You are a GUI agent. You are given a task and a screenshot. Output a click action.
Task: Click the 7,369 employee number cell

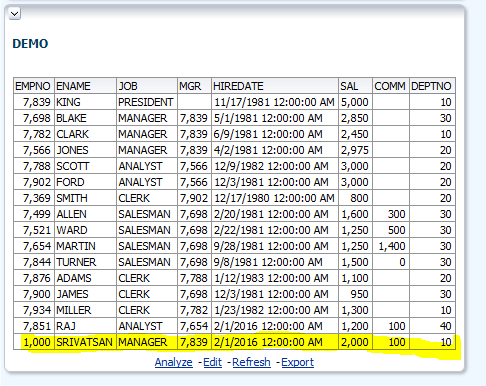coord(34,198)
